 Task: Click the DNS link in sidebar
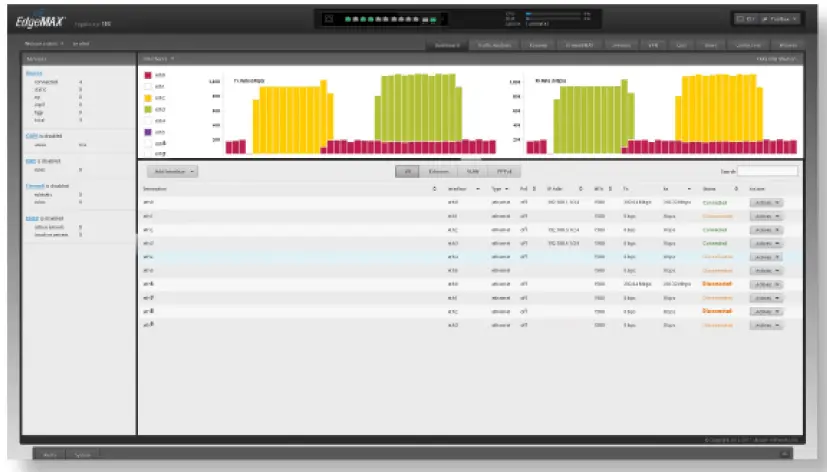click(x=31, y=161)
